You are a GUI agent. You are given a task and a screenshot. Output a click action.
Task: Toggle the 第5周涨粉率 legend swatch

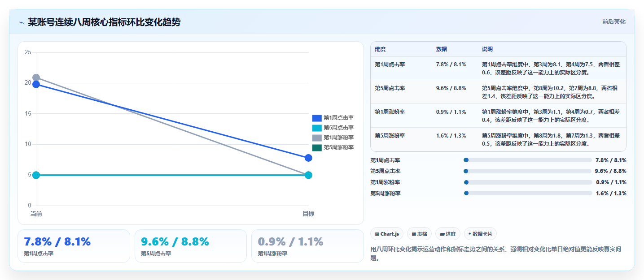[317, 147]
